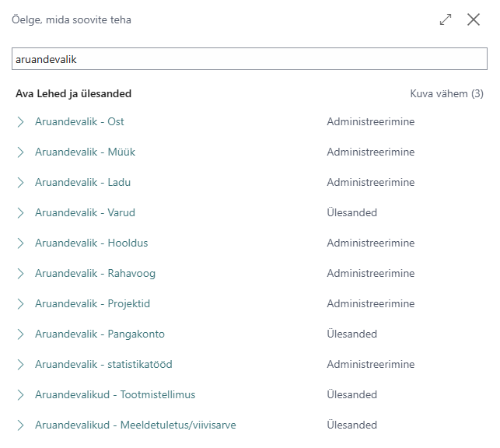This screenshot has width=500, height=448.
Task: Click chevron next to Aruandevalikud - Tootmistellimus
Action: [x=20, y=395]
